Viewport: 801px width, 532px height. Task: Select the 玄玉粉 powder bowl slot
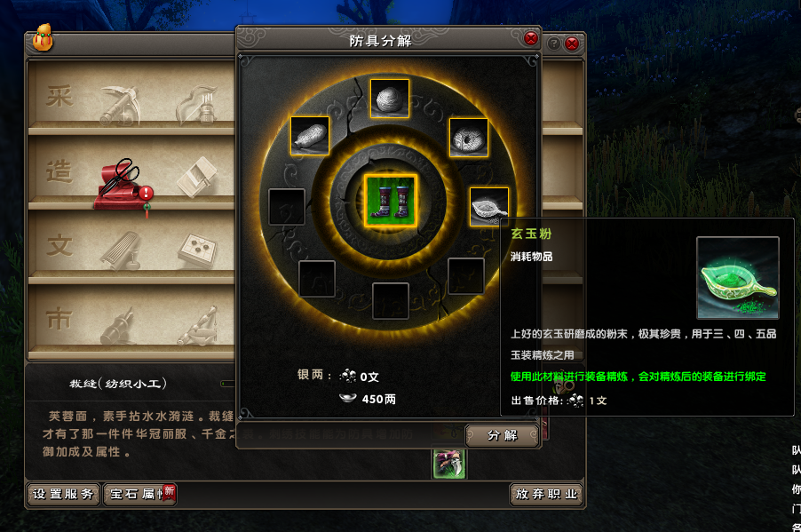(489, 206)
